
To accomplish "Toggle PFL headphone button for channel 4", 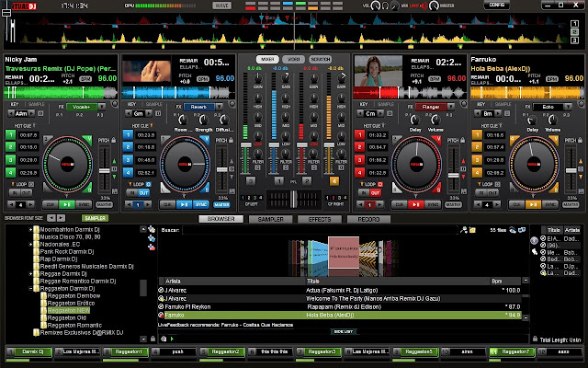I will [x=334, y=181].
